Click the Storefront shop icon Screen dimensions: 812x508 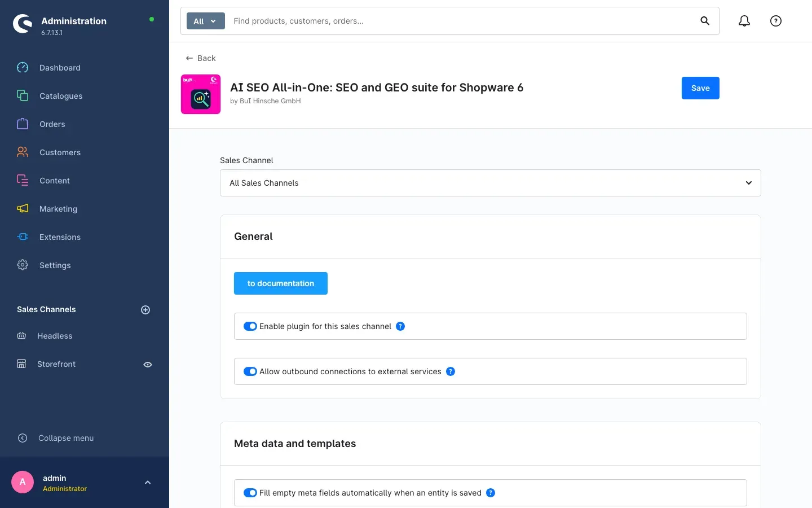[x=21, y=364]
